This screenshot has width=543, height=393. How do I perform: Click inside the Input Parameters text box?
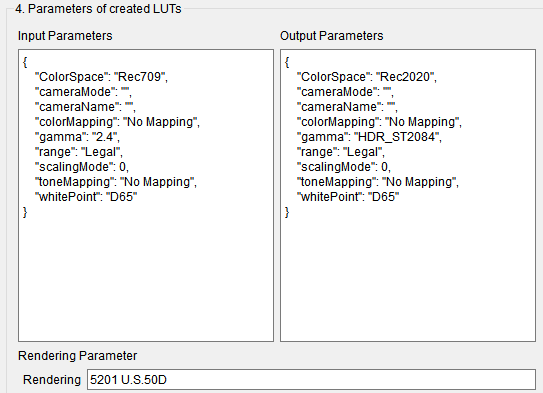click(146, 195)
